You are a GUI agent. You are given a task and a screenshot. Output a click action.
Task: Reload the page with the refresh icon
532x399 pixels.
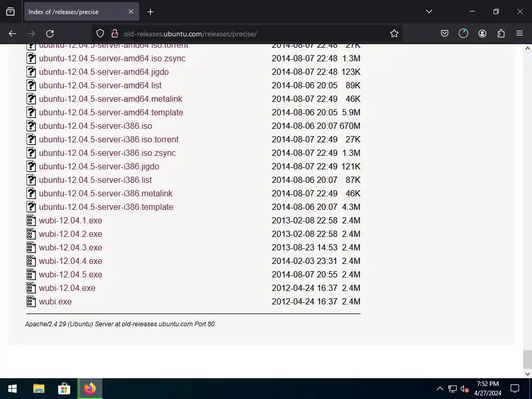pos(50,34)
